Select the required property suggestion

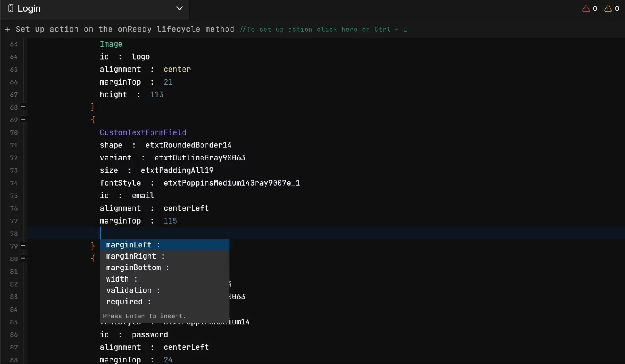[x=128, y=302]
